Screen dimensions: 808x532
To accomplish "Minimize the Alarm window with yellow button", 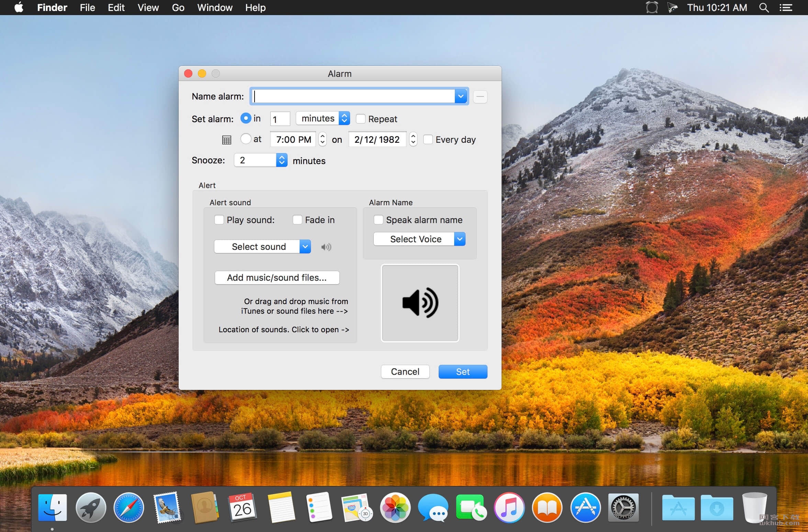I will click(x=202, y=73).
